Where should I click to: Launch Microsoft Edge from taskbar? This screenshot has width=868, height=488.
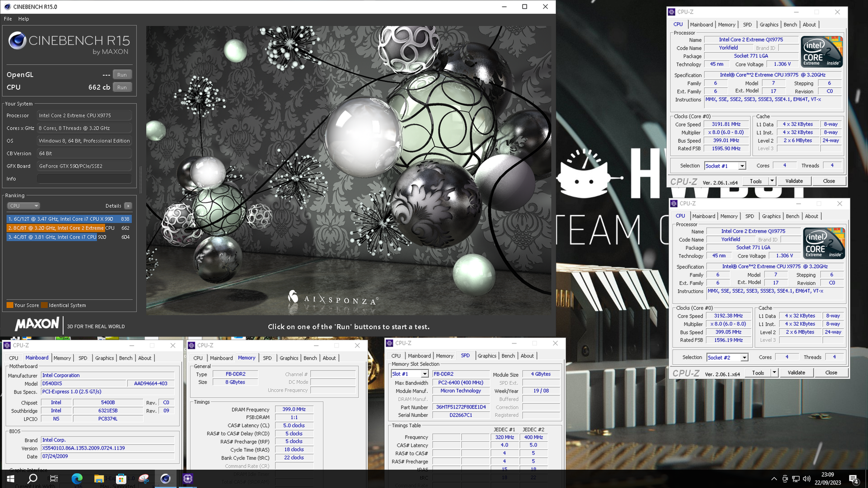click(x=77, y=479)
